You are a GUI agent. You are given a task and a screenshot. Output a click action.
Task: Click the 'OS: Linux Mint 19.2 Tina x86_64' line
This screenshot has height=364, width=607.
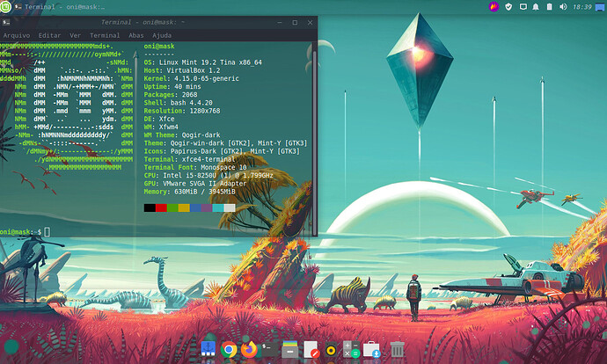coord(203,62)
